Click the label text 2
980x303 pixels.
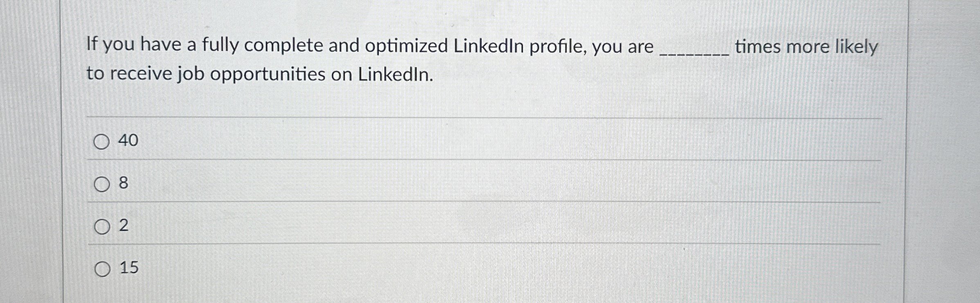(124, 226)
